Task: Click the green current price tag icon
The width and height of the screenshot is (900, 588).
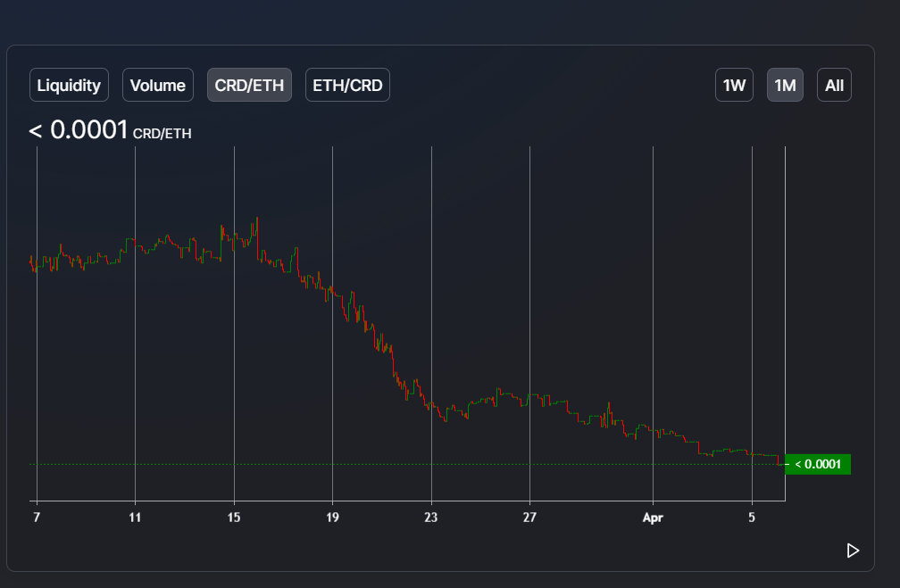Action: (818, 463)
